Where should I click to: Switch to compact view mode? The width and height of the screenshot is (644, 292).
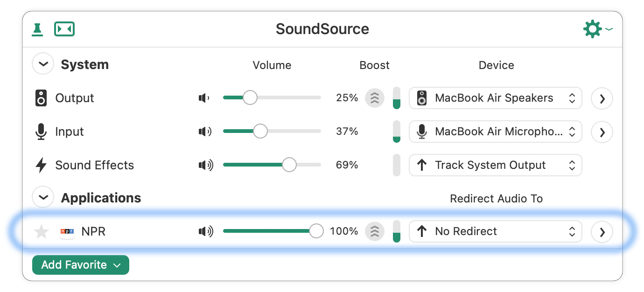click(64, 29)
